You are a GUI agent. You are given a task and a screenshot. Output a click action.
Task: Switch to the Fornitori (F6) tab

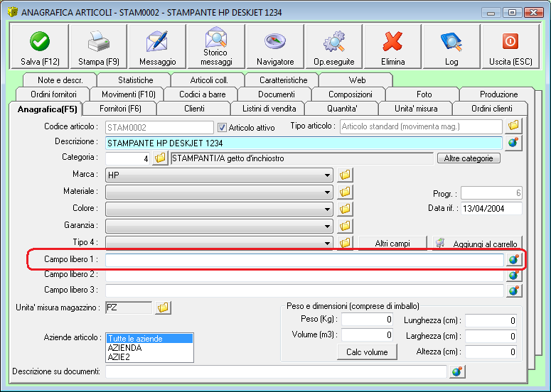click(x=120, y=109)
